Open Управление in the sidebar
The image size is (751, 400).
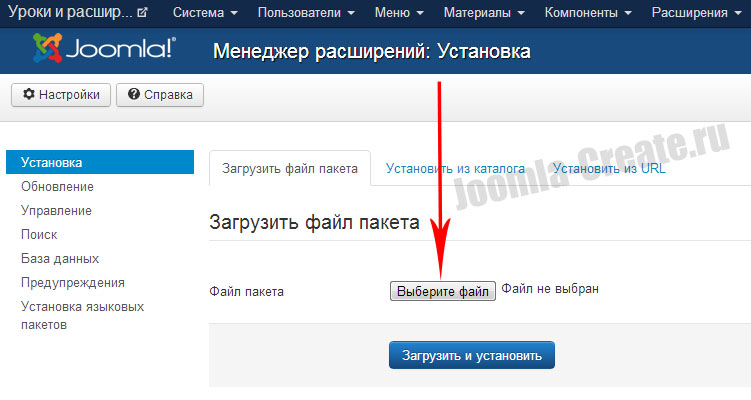[56, 211]
